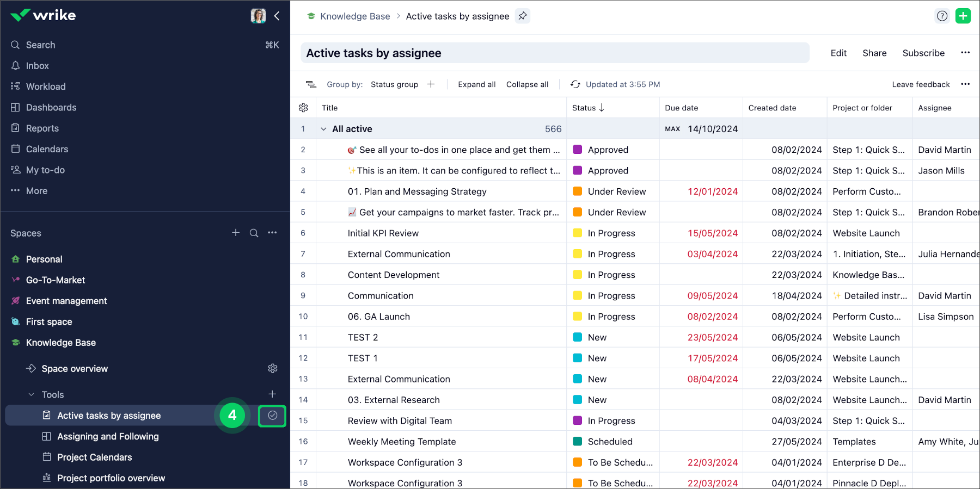Search spaces using the magnifier icon
Viewport: 980px width, 489px height.
[x=254, y=233]
